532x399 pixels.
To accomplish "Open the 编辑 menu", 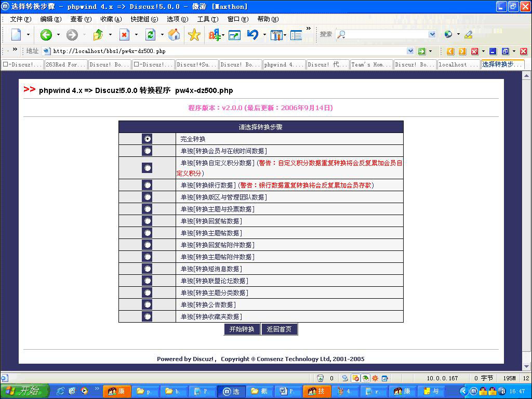I will point(51,19).
